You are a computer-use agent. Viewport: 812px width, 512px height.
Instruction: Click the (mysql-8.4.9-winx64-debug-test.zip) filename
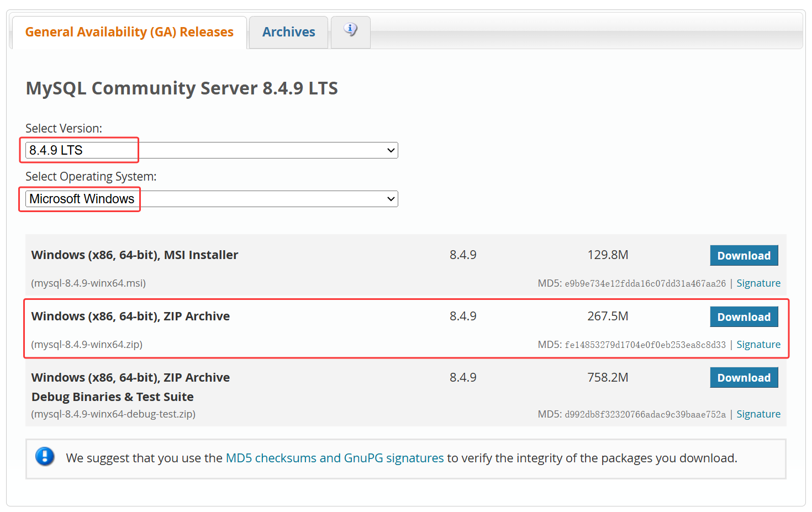tap(113, 414)
